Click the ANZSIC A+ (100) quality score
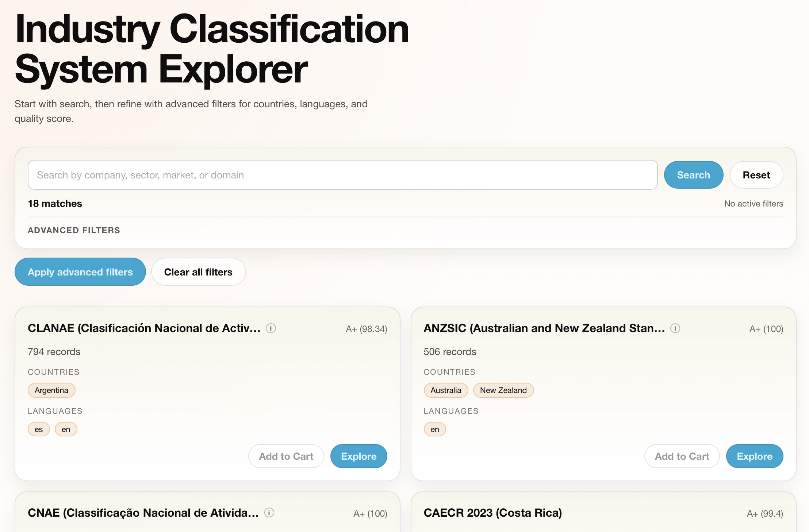 [x=766, y=329]
